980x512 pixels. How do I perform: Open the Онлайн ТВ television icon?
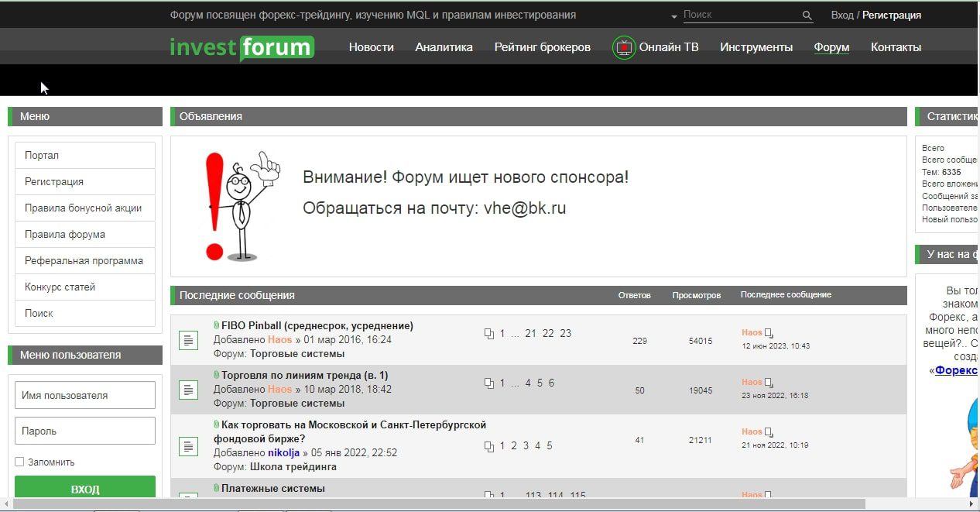(624, 47)
